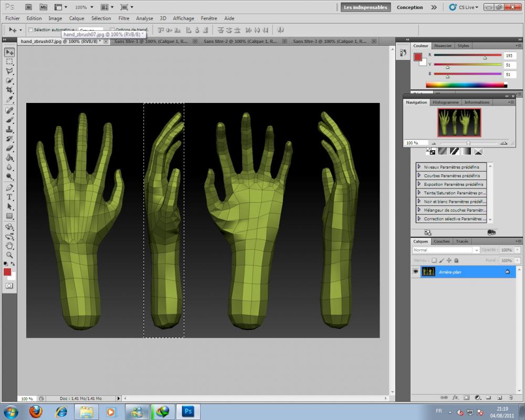Screen dimensions: 525x420
Task: Switch to the Histogramme tab
Action: click(446, 102)
